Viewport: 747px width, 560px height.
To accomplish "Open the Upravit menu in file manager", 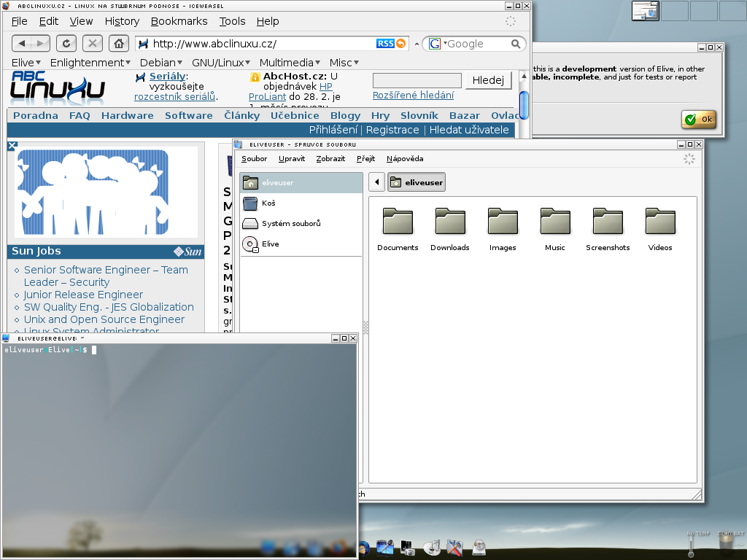I will click(x=292, y=159).
